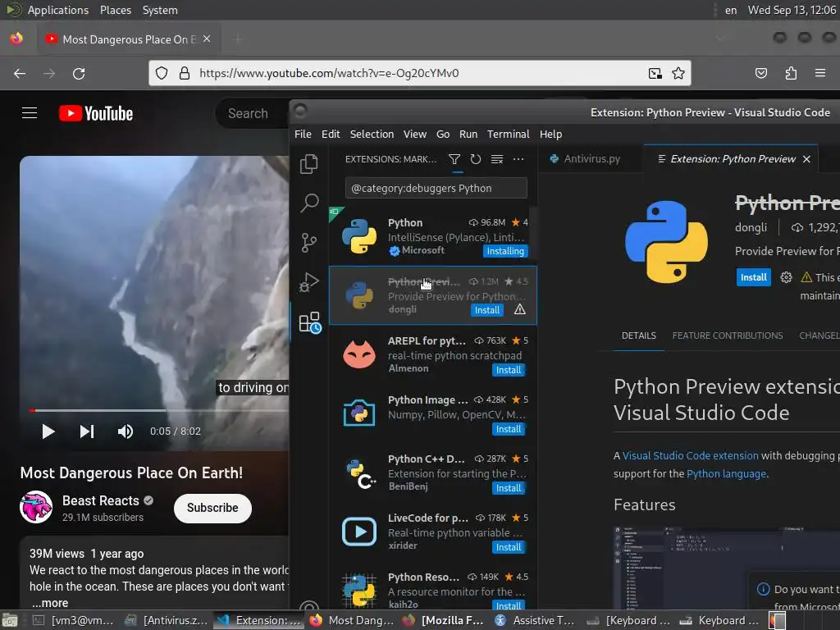Install the Python C++ Debugger extension

tap(509, 488)
